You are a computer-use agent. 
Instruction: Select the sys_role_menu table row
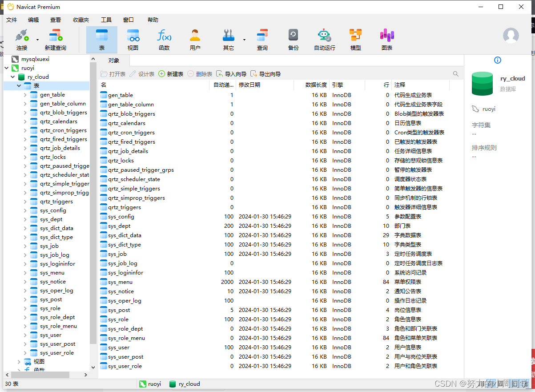coord(281,338)
